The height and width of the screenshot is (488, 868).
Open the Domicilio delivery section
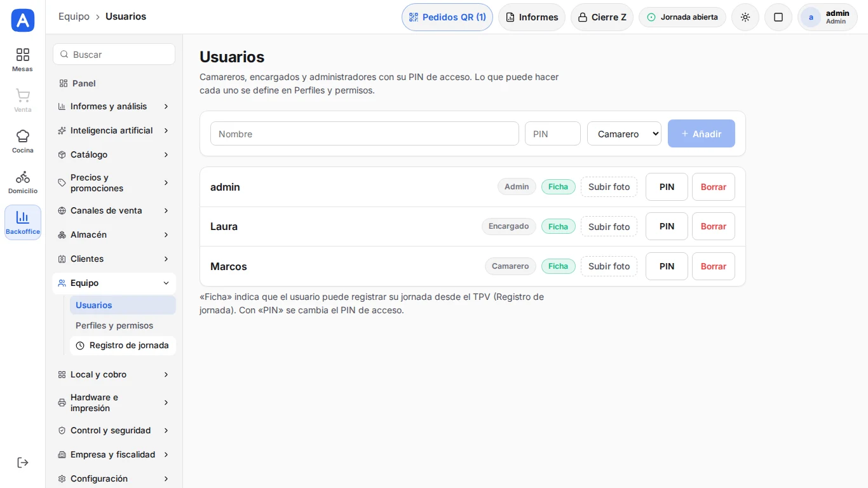pyautogui.click(x=22, y=182)
